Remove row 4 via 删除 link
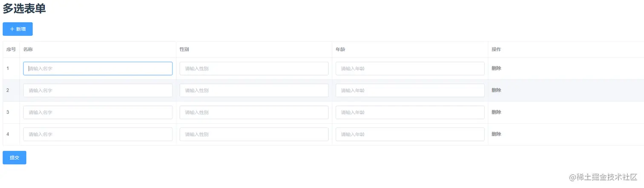 pos(496,134)
